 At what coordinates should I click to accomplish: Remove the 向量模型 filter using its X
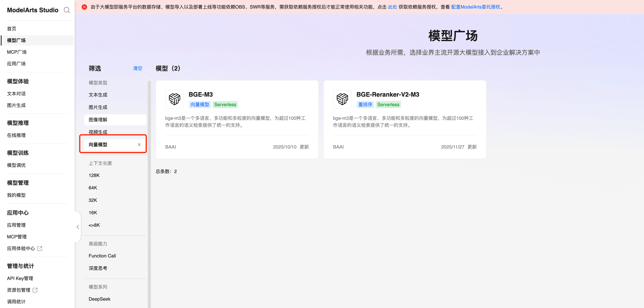(139, 144)
